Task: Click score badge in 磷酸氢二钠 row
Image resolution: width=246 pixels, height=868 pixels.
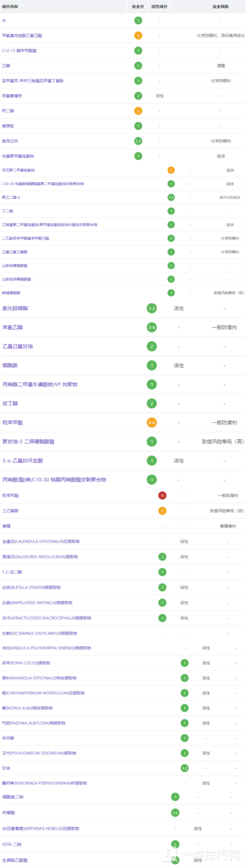Action: 175,797
